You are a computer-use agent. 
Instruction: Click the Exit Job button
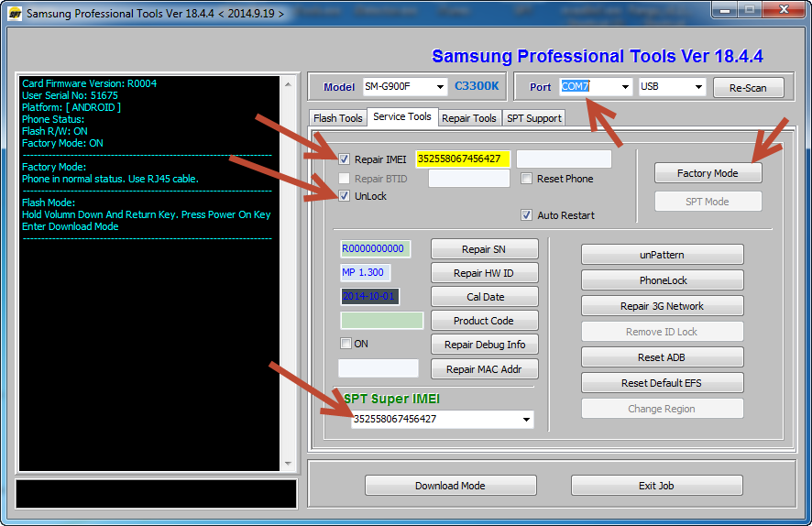pyautogui.click(x=656, y=486)
